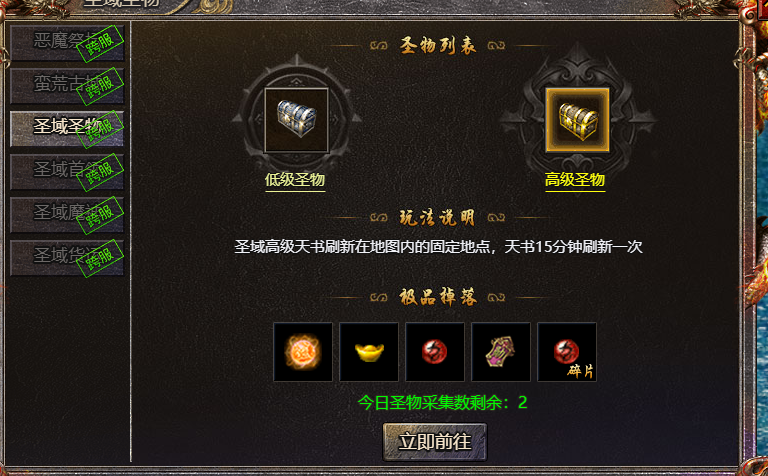Click the gold ingot drop item

[369, 352]
